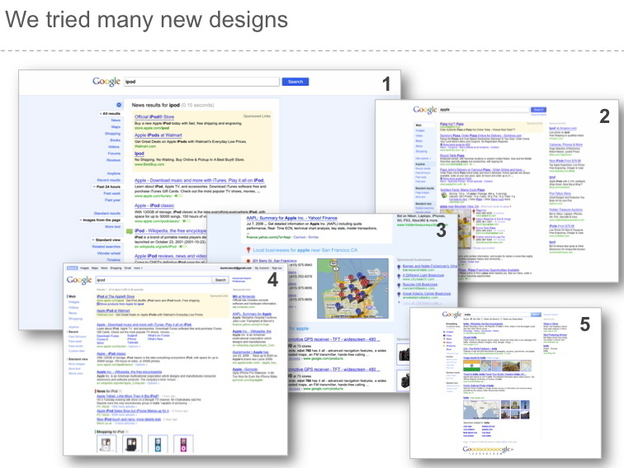
Task: Select 'Videos' filter in design 1 sidebar
Action: pyautogui.click(x=114, y=147)
